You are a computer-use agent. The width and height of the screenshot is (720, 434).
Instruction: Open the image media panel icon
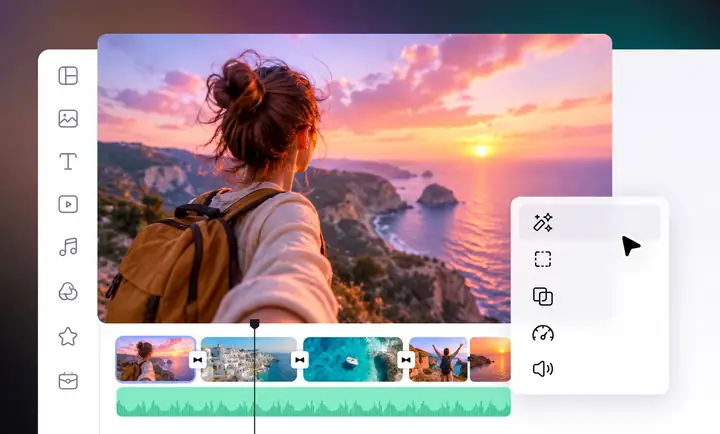[x=68, y=118]
